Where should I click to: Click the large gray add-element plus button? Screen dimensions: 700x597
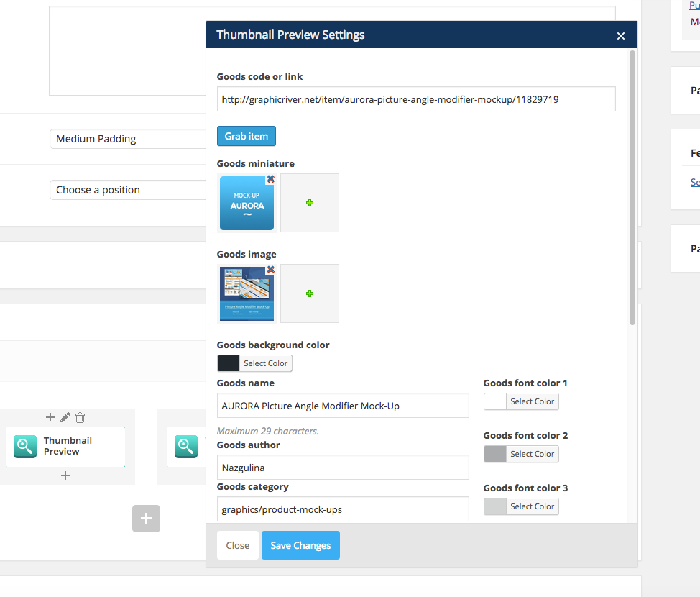pos(146,518)
